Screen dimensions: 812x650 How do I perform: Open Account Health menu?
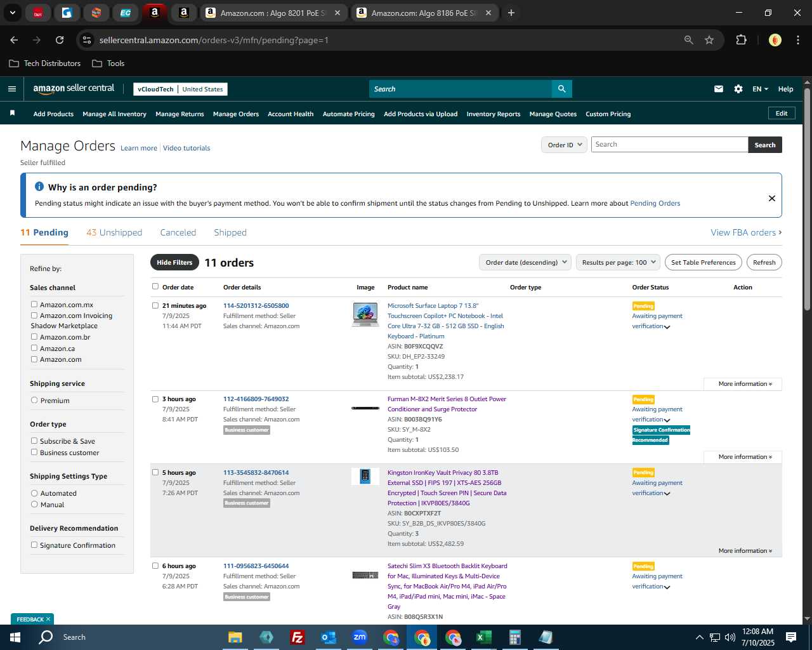point(291,114)
